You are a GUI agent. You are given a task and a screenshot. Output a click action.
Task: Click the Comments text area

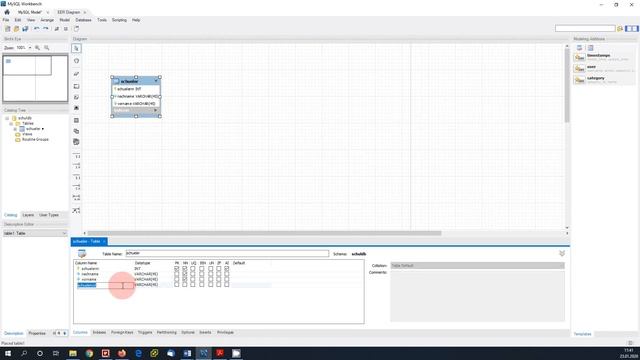478,296
